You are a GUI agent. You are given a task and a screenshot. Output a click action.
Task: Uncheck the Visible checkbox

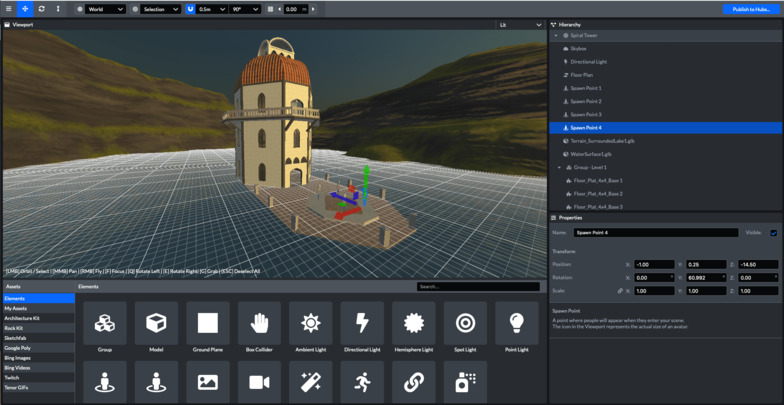(774, 233)
